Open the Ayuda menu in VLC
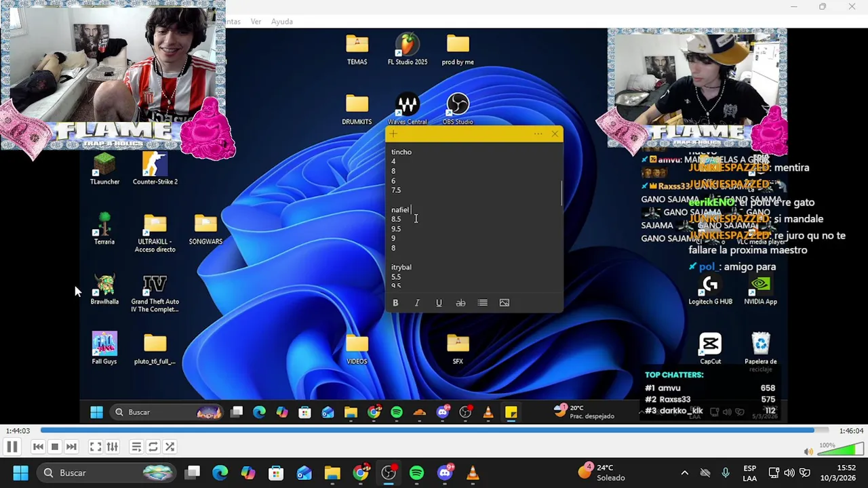 tap(282, 22)
